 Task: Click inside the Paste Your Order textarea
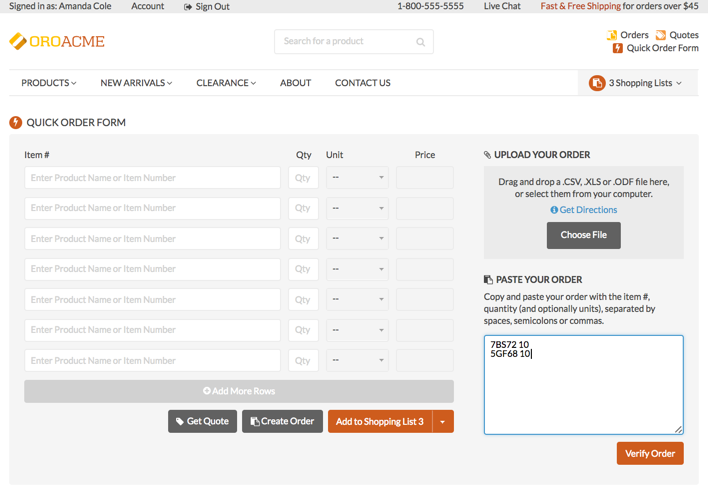pyautogui.click(x=583, y=385)
